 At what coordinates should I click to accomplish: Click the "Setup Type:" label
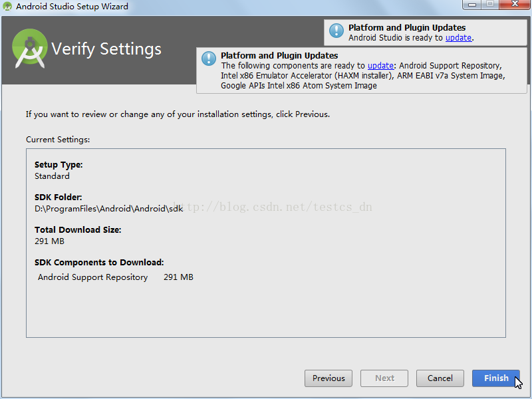[x=59, y=164]
